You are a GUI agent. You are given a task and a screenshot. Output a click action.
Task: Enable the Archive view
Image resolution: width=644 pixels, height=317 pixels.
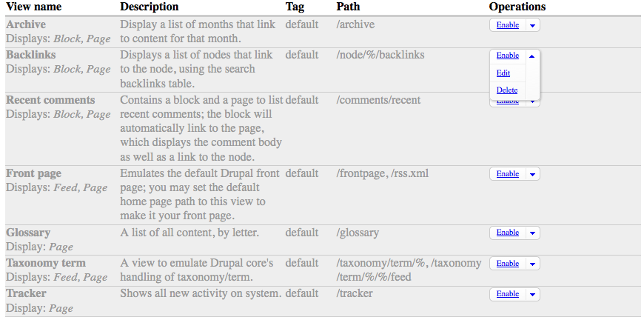click(x=508, y=25)
